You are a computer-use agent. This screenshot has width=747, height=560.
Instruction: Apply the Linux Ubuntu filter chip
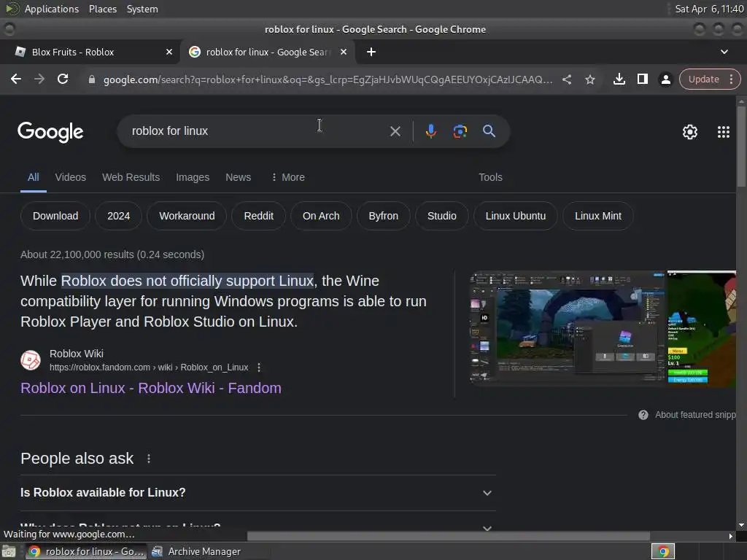coord(516,216)
